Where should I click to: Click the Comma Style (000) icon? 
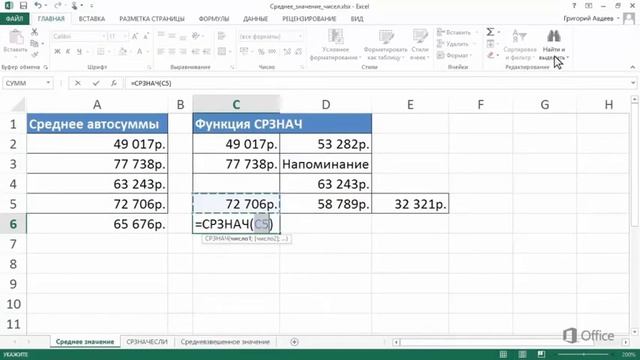[x=272, y=51]
